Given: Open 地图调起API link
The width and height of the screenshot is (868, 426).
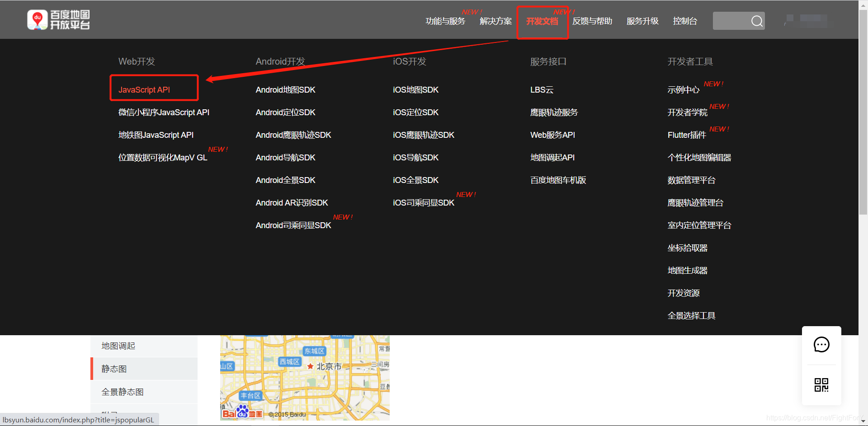Looking at the screenshot, I should tap(552, 158).
